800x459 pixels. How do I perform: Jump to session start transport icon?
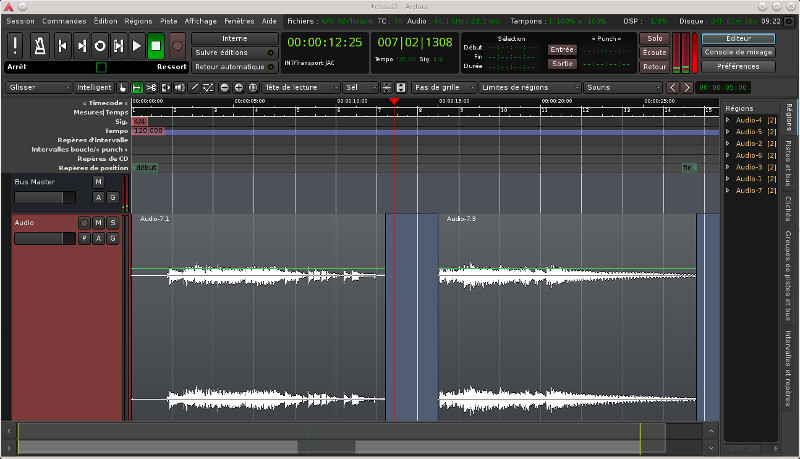click(x=62, y=45)
